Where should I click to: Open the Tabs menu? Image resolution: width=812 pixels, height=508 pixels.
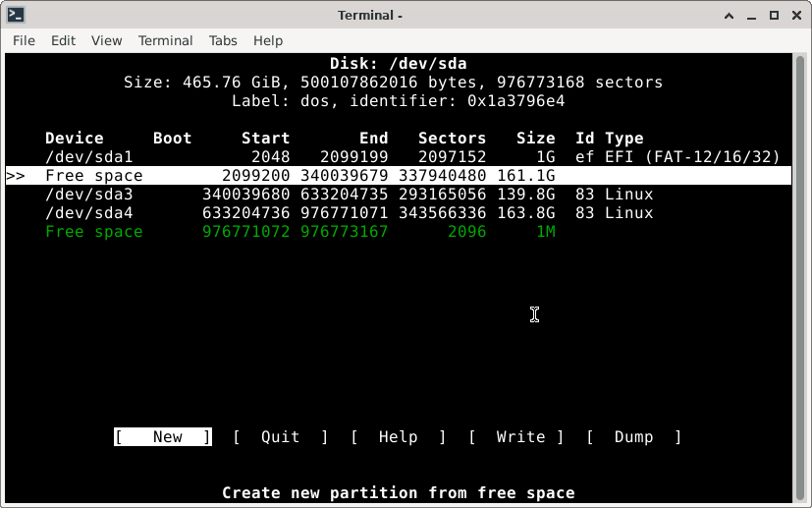pyautogui.click(x=223, y=40)
